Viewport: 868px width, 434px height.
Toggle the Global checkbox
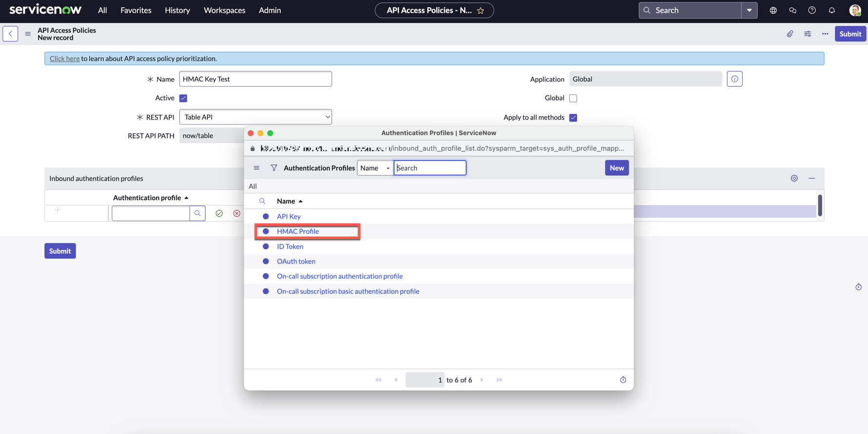(573, 98)
